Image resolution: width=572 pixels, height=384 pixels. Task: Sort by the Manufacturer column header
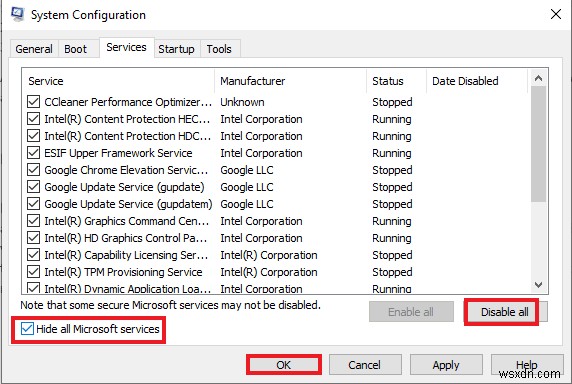tap(291, 81)
